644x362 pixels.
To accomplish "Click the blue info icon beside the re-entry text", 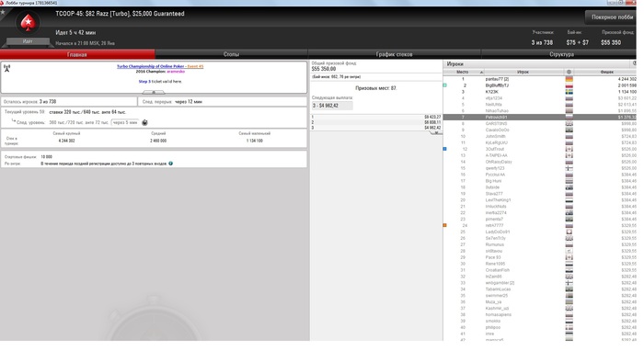I will pos(171,164).
